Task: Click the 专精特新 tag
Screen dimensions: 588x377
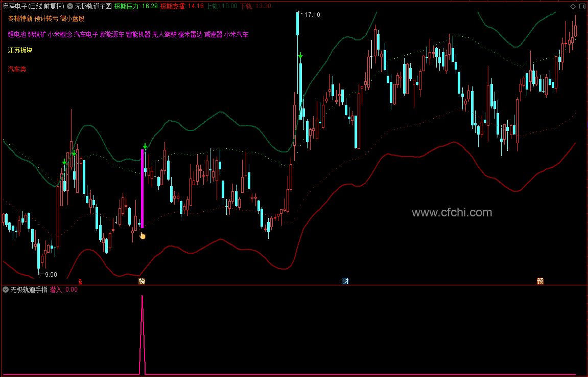Action: (20, 18)
